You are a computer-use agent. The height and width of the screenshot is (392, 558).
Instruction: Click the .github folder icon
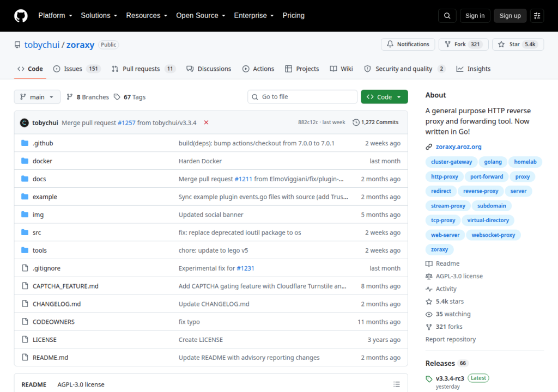tap(25, 143)
